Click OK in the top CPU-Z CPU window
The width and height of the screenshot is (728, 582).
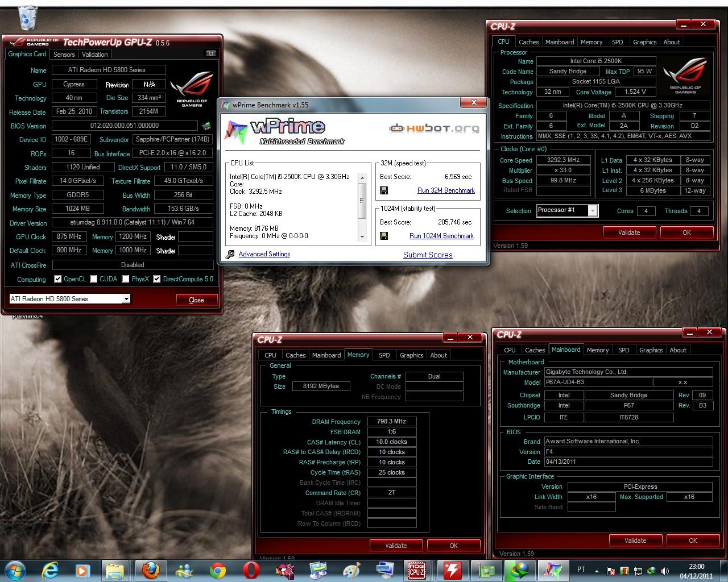[686, 232]
